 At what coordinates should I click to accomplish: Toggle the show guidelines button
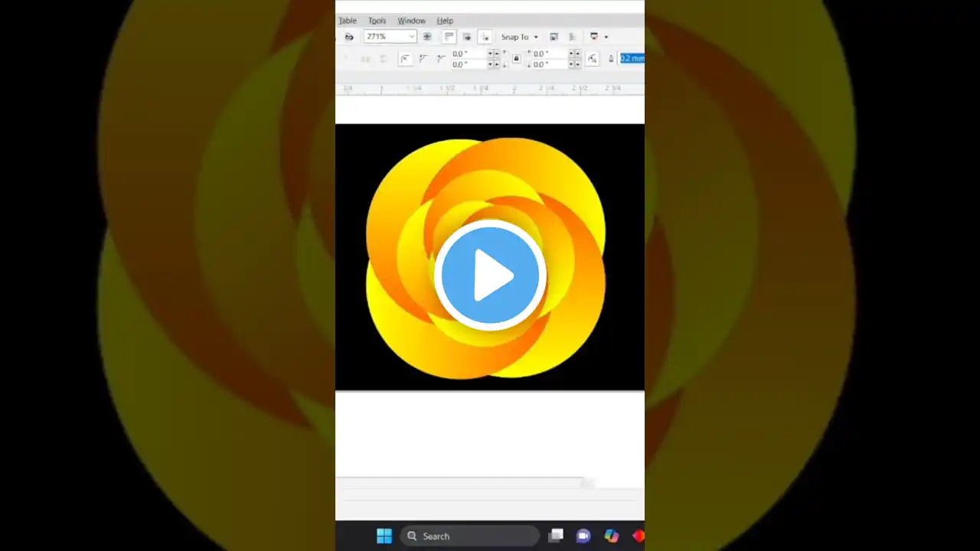485,37
